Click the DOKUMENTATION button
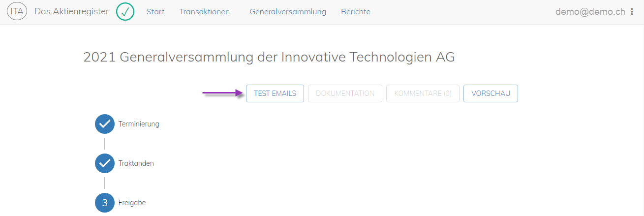Image resolution: width=644 pixels, height=216 pixels. point(345,93)
